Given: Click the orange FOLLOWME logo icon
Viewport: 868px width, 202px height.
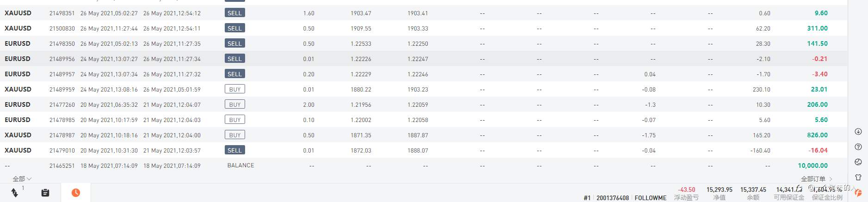Looking at the screenshot, I should 858,192.
